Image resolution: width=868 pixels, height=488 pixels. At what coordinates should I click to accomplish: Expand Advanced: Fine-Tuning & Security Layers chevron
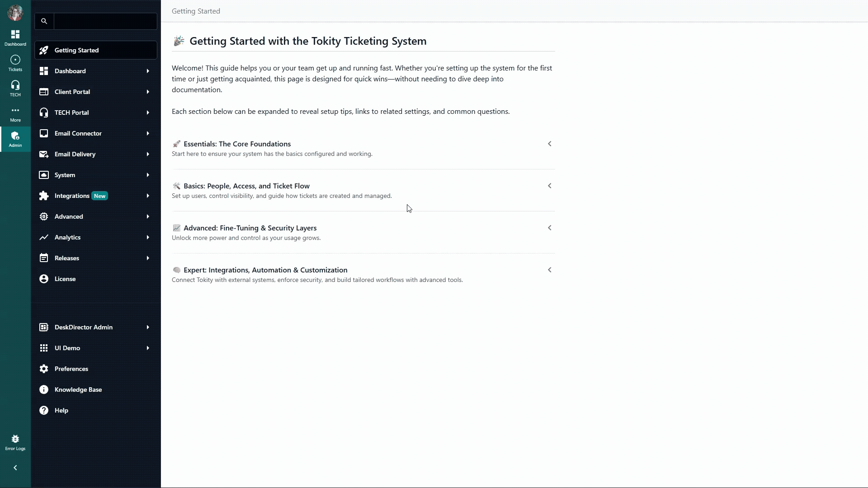pos(549,228)
